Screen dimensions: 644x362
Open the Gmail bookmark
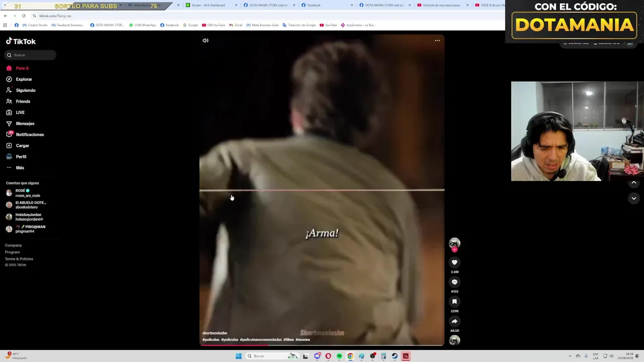(235, 25)
